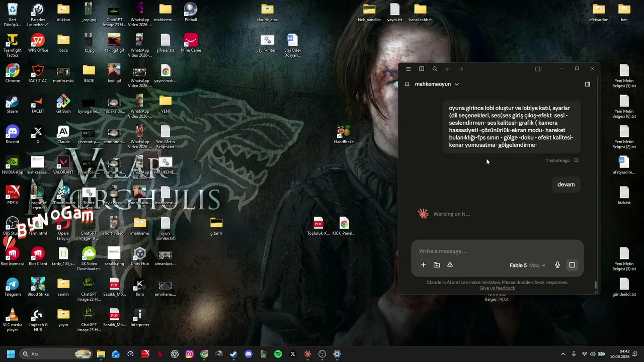Click the Claude chat vertical scrollbar
The width and height of the screenshot is (644, 362).
point(596,285)
